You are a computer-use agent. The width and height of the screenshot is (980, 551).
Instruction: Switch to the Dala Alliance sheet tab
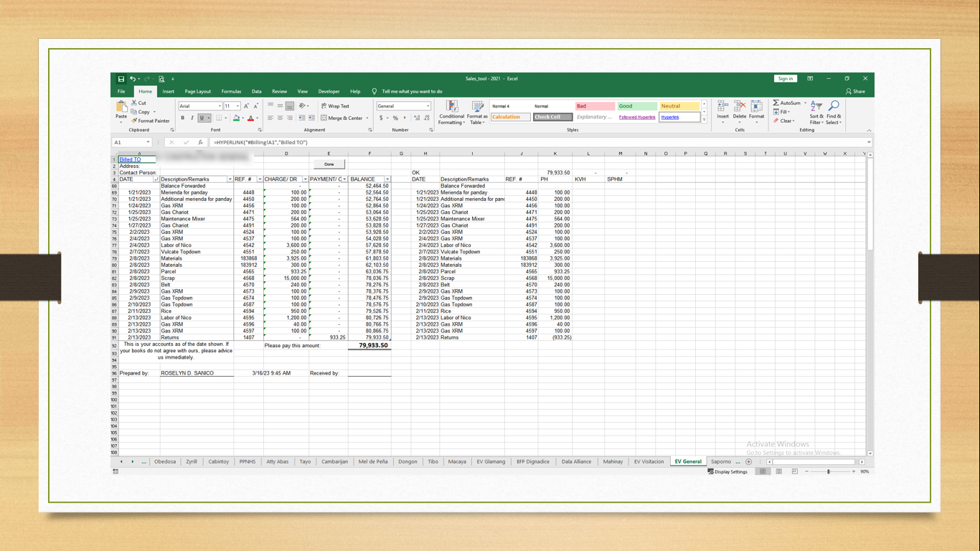coord(576,462)
